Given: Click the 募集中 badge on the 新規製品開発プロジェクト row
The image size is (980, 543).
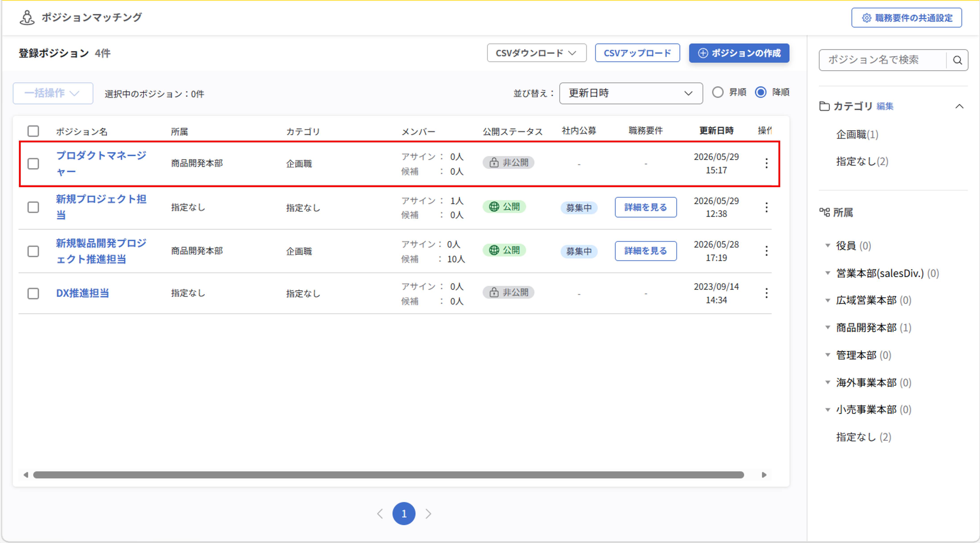Looking at the screenshot, I should (x=579, y=251).
